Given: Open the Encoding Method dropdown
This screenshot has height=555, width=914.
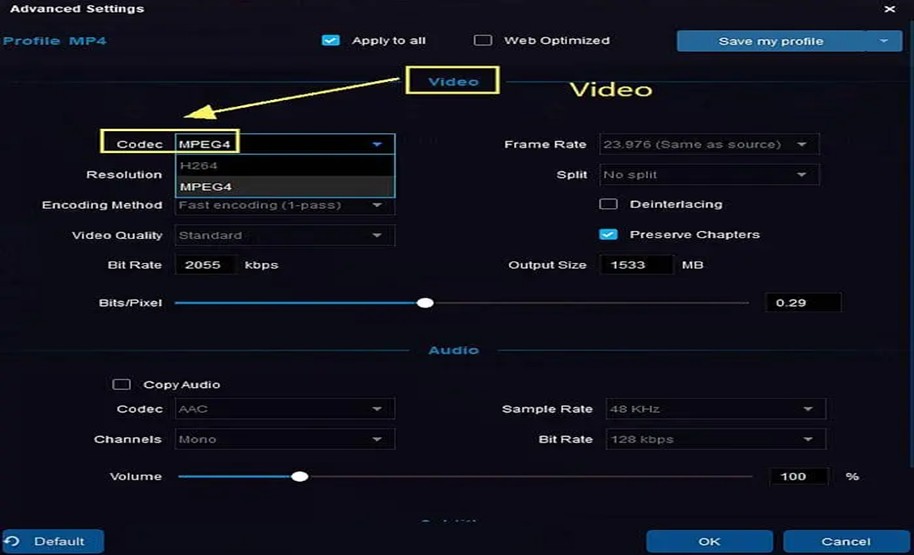Looking at the screenshot, I should point(285,205).
